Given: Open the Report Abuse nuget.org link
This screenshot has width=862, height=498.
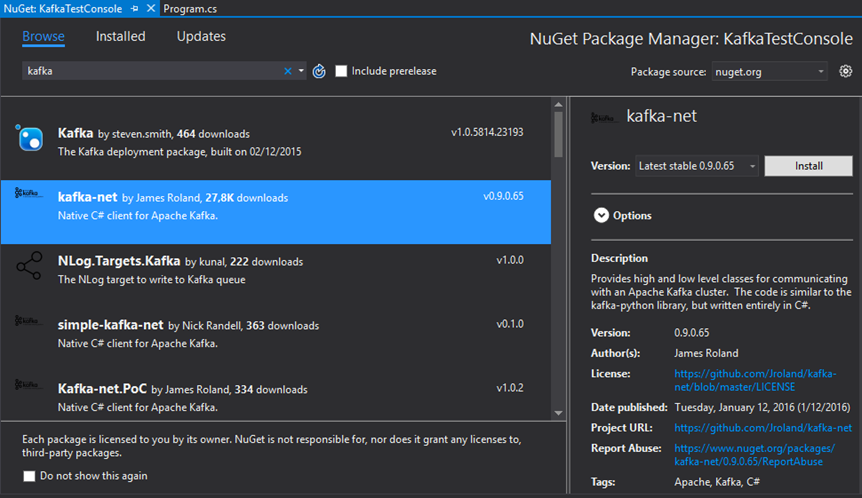Looking at the screenshot, I should pos(754,455).
